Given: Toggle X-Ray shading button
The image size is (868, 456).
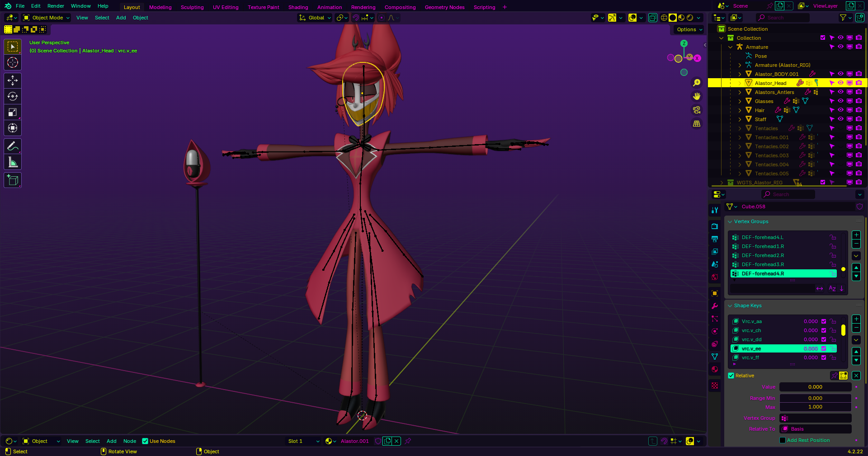Looking at the screenshot, I should coord(652,18).
